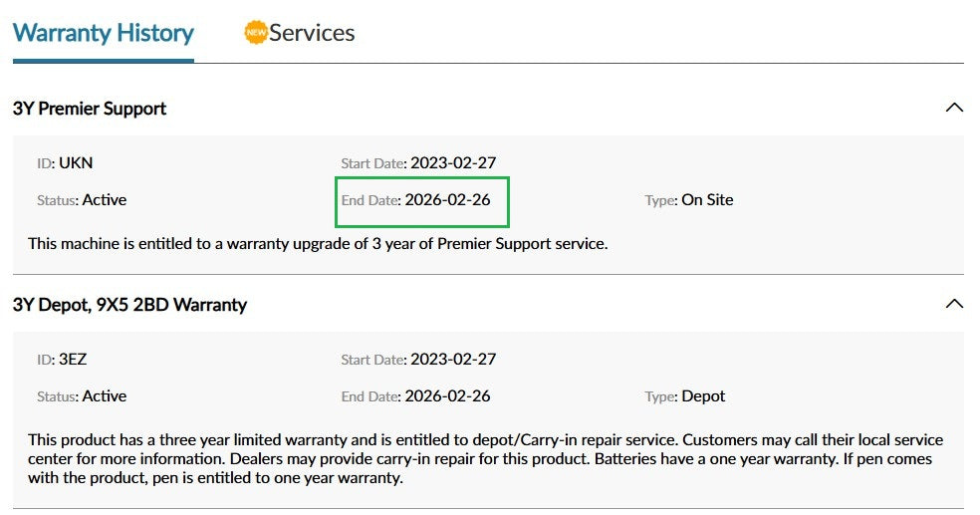Select the Premier Support ID value UKN
Image resolution: width=980 pixels, height=515 pixels.
[x=76, y=162]
